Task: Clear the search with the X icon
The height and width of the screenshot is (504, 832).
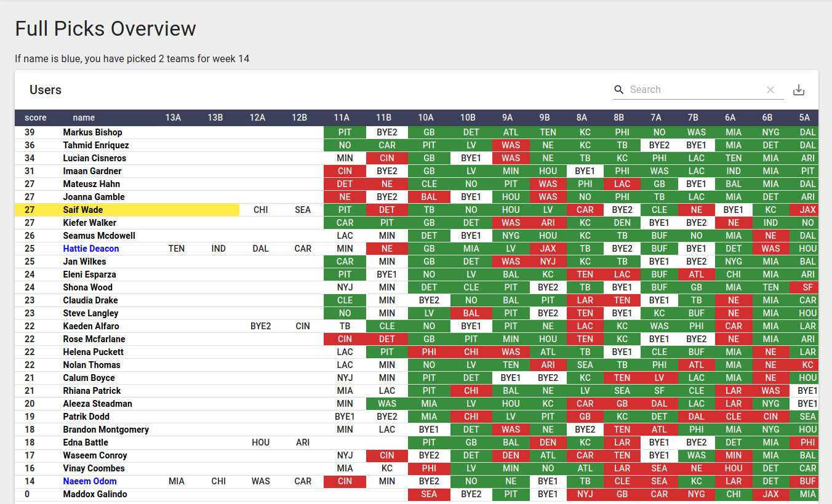Action: click(770, 90)
